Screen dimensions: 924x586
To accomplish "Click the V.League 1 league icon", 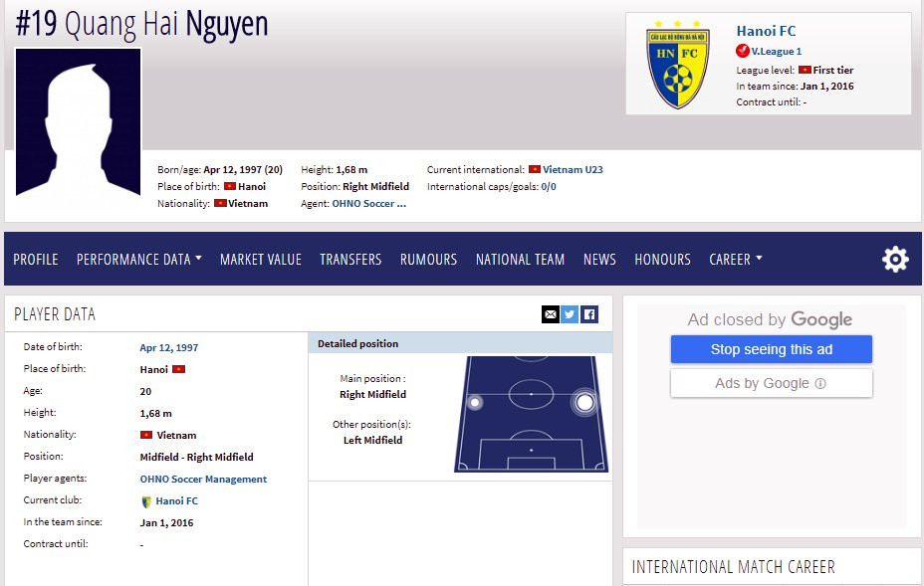I will [743, 51].
